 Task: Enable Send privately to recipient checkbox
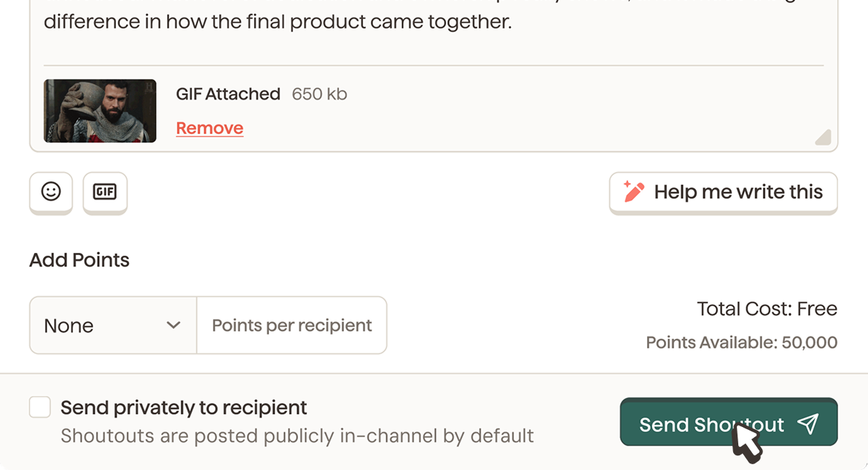coord(40,407)
